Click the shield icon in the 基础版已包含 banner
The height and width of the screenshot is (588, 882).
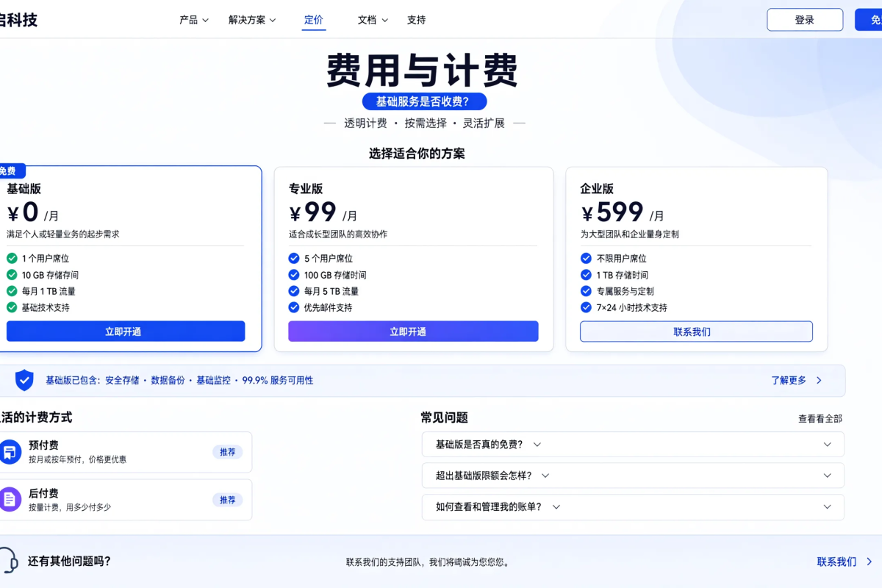(x=24, y=380)
